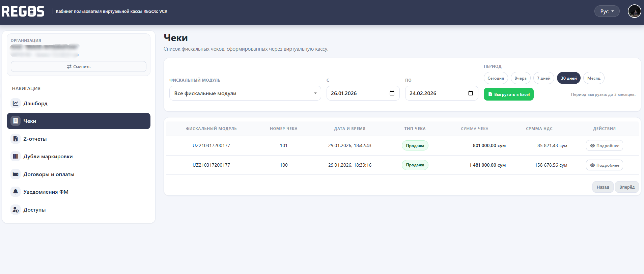Click the Вперёд pagination button
The image size is (644, 274).
point(626,187)
